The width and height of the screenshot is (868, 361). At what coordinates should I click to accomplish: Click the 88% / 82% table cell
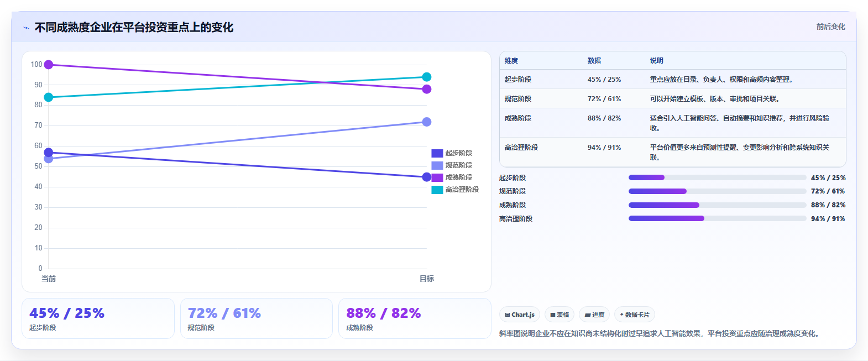(604, 118)
